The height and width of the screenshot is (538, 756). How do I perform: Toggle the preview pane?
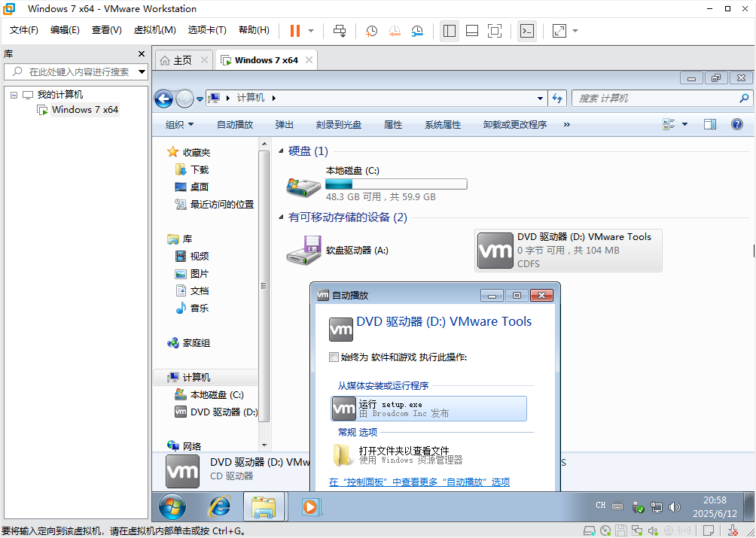(x=710, y=124)
